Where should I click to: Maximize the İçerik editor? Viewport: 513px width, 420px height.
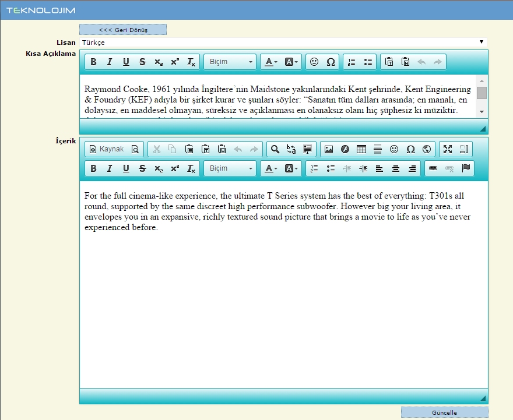coord(448,149)
